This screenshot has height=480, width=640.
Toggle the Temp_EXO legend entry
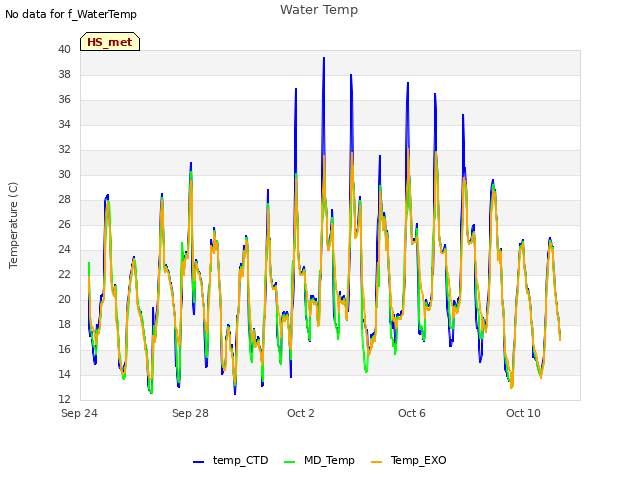409,460
